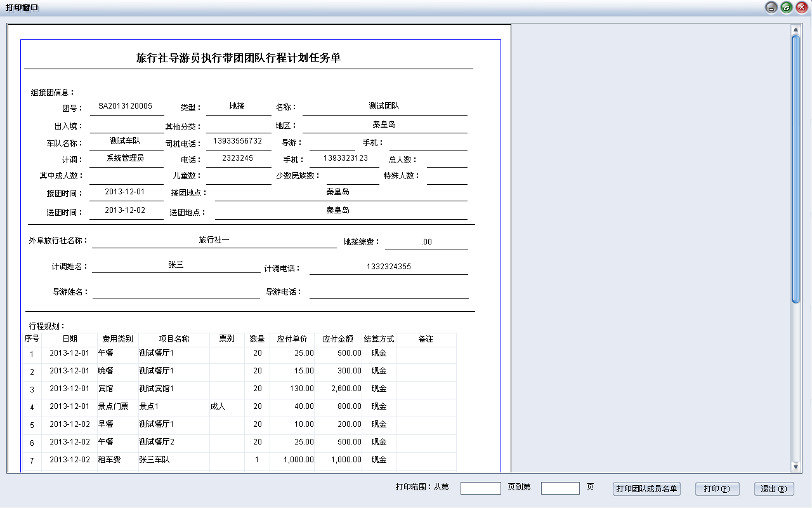Click ticket type 成人
Viewport: 812px width, 508px height.
pyautogui.click(x=218, y=406)
